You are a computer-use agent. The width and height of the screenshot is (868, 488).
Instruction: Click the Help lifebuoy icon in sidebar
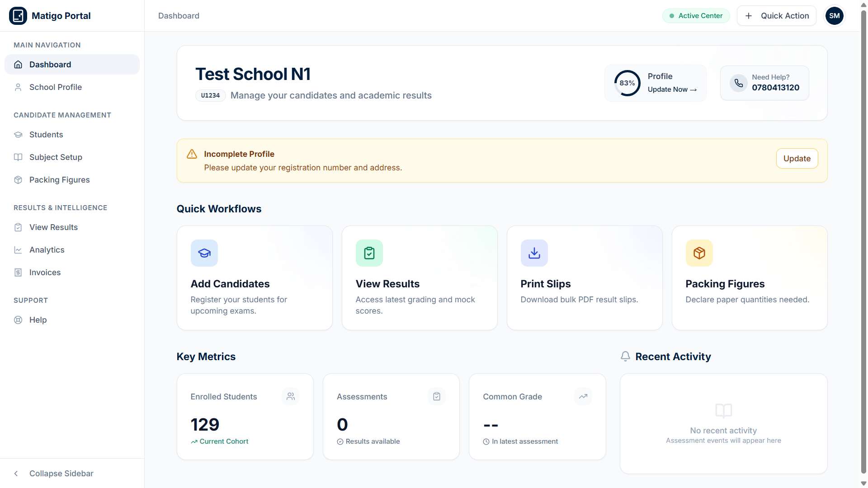[x=18, y=320]
